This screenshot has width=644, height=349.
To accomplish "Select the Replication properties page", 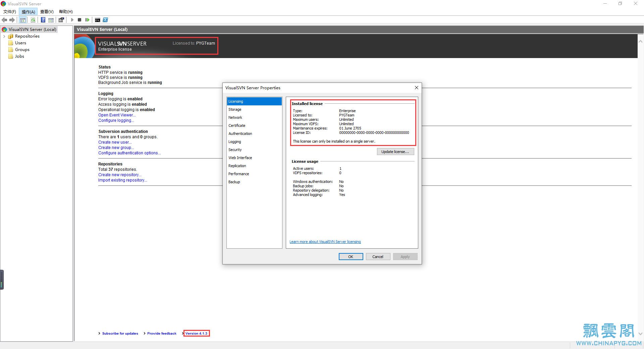I will [254, 166].
